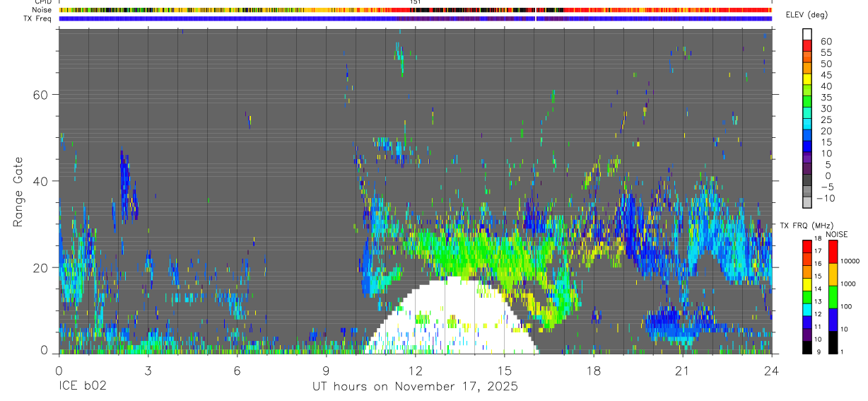
Task: Click the ELEV scale value '45'
Action: [825, 75]
